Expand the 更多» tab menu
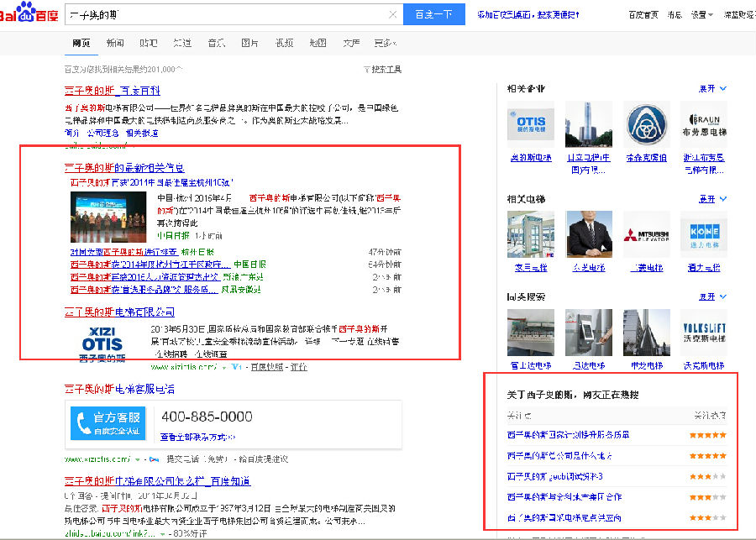Viewport: 756px width, 540px height. 386,43
